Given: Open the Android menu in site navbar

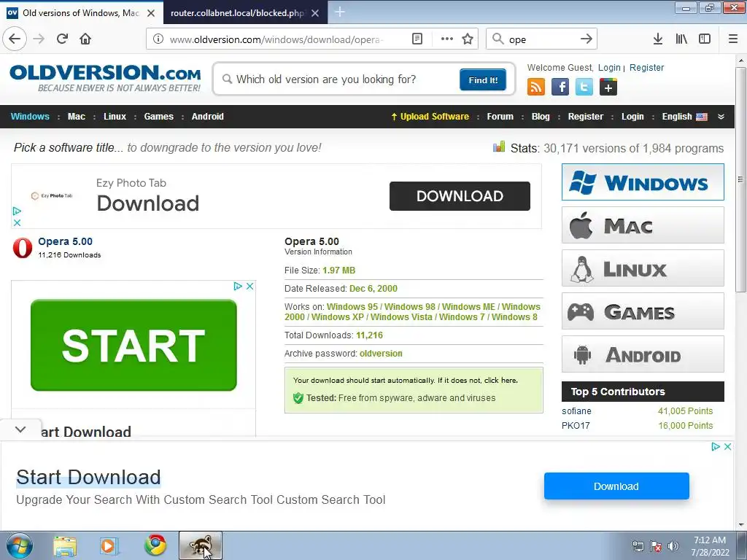Looking at the screenshot, I should [x=207, y=117].
